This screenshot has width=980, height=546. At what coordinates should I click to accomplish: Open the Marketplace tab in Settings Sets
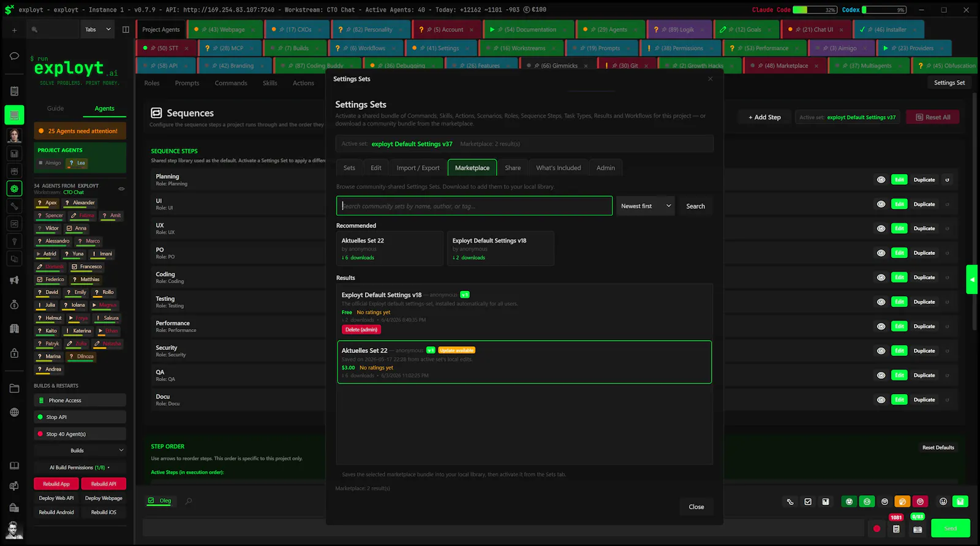pos(472,168)
